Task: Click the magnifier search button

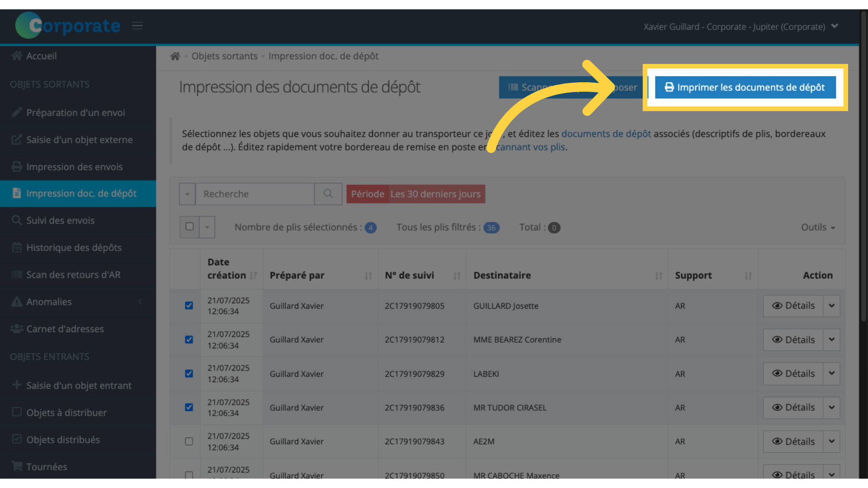Action: (x=328, y=194)
